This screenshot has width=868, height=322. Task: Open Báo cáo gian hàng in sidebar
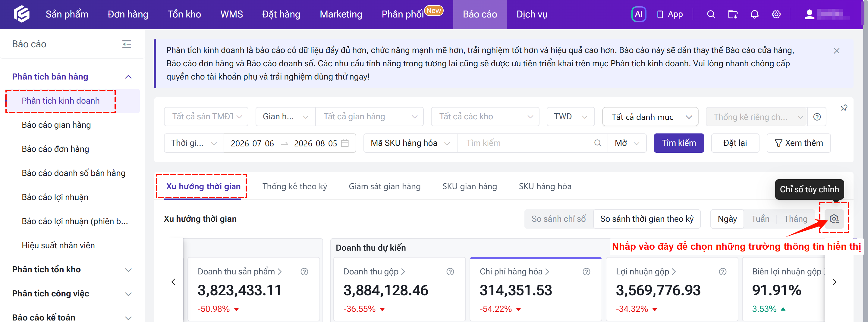(x=56, y=125)
